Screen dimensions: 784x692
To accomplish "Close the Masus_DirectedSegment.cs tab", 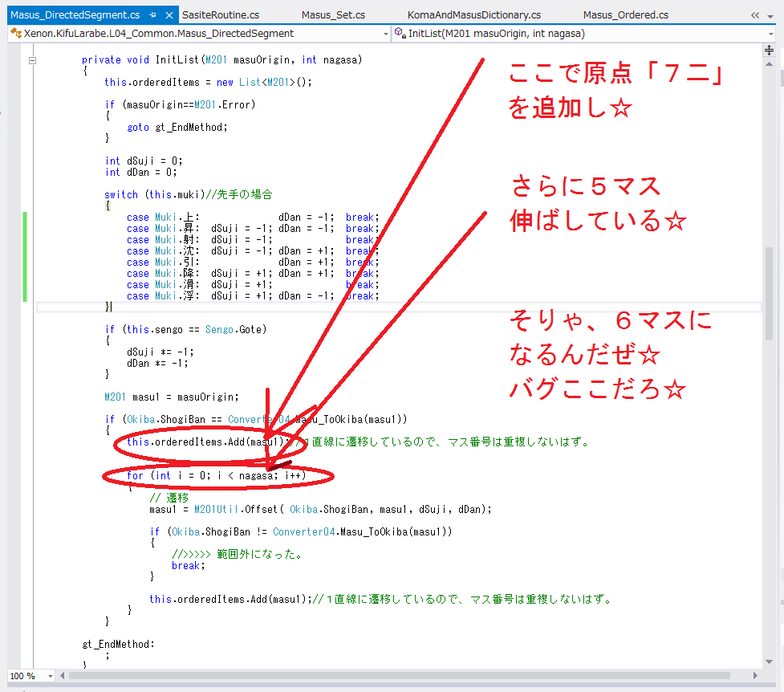I will [x=169, y=15].
